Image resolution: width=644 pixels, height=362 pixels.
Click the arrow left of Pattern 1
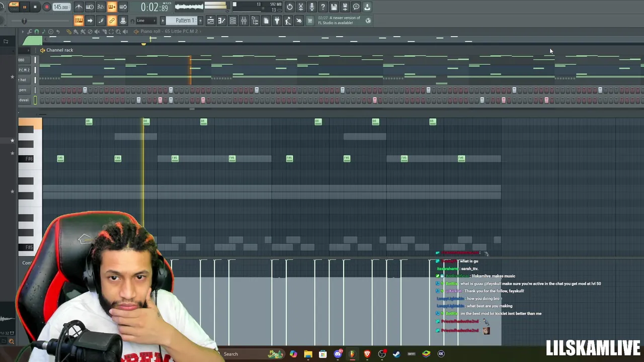coord(163,21)
